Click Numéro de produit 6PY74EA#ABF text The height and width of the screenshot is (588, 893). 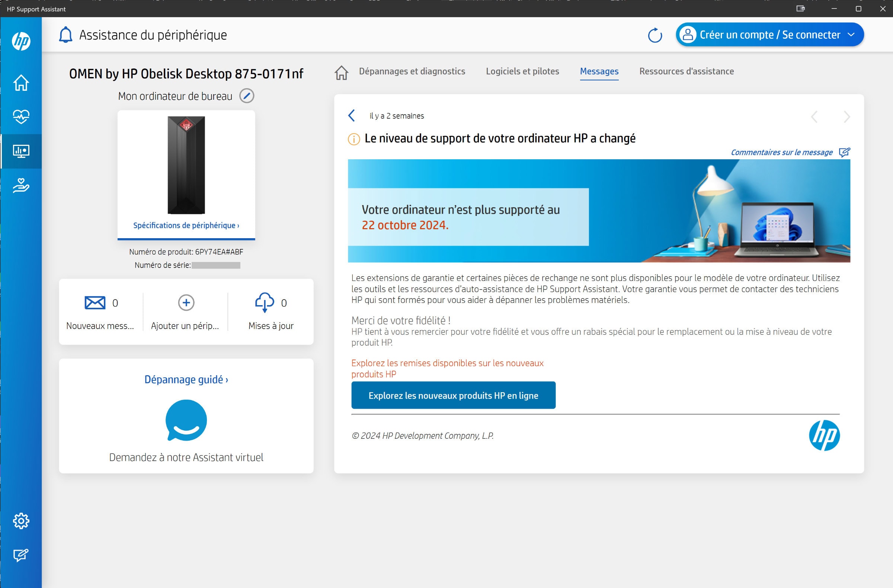(x=186, y=252)
